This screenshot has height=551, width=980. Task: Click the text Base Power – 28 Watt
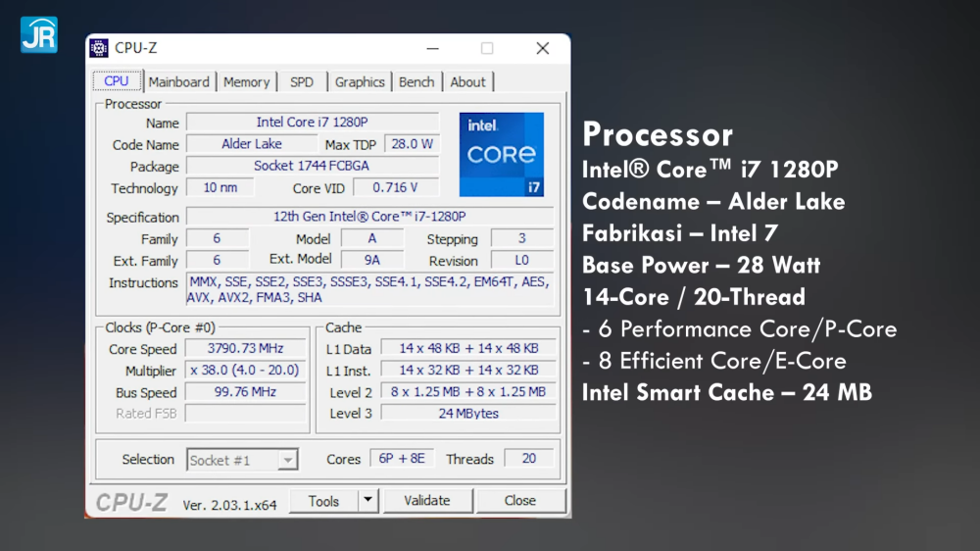702,265
